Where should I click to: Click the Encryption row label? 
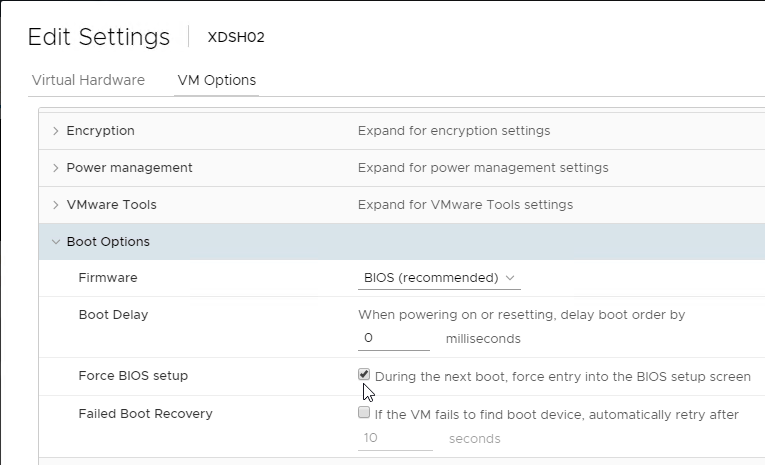coord(101,131)
